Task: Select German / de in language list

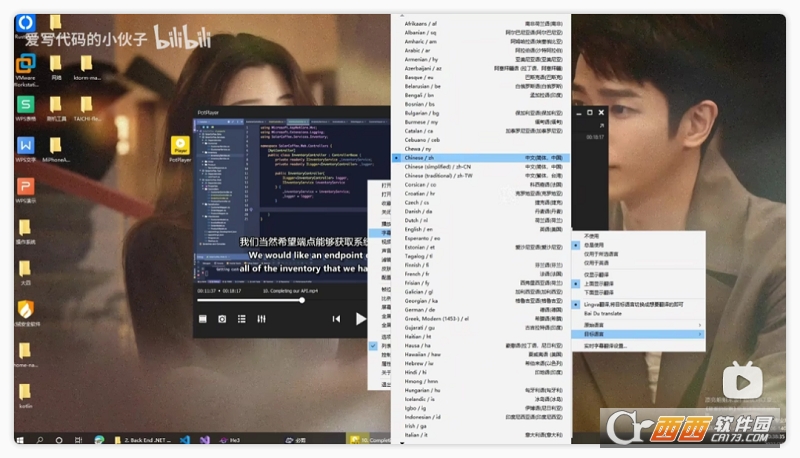Action: (481, 310)
